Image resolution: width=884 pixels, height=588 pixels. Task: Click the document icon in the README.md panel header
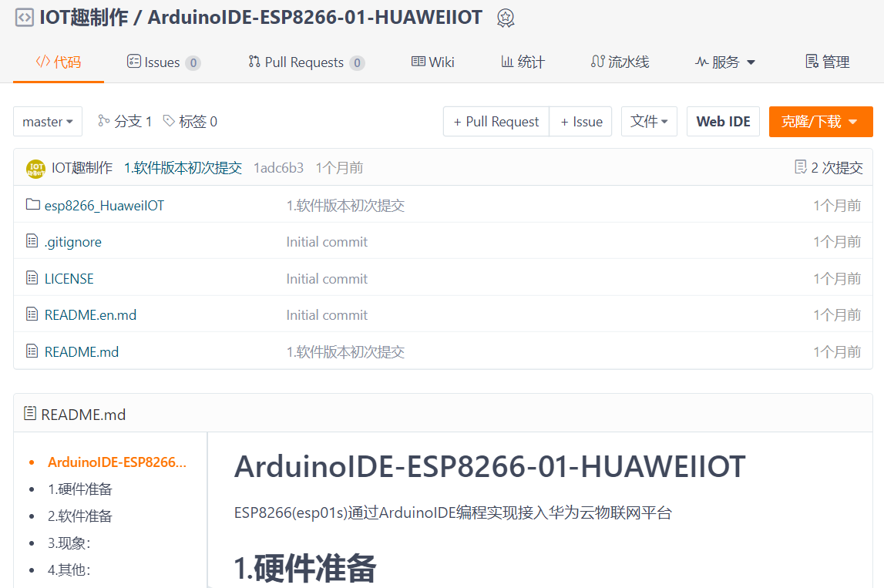tap(30, 414)
